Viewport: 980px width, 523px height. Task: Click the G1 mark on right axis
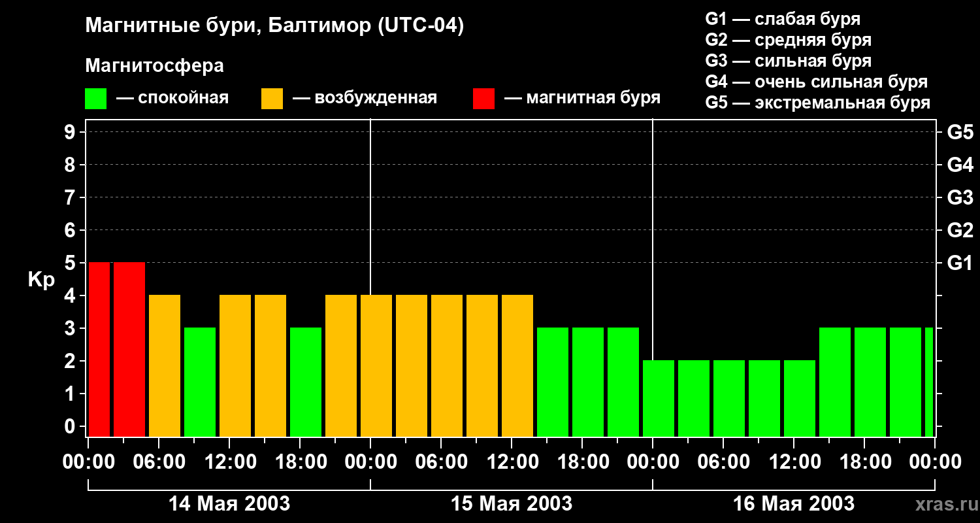coord(960,263)
